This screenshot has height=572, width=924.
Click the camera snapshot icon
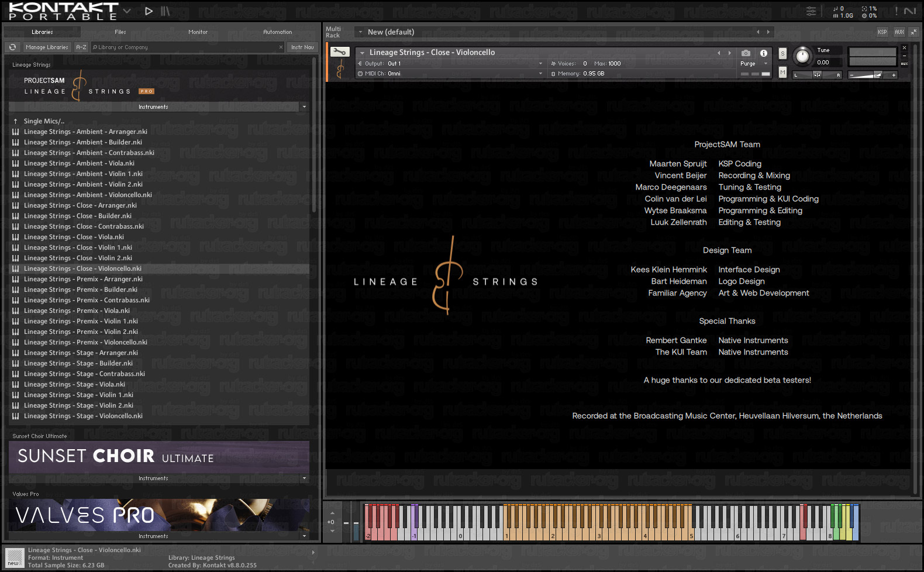point(746,53)
